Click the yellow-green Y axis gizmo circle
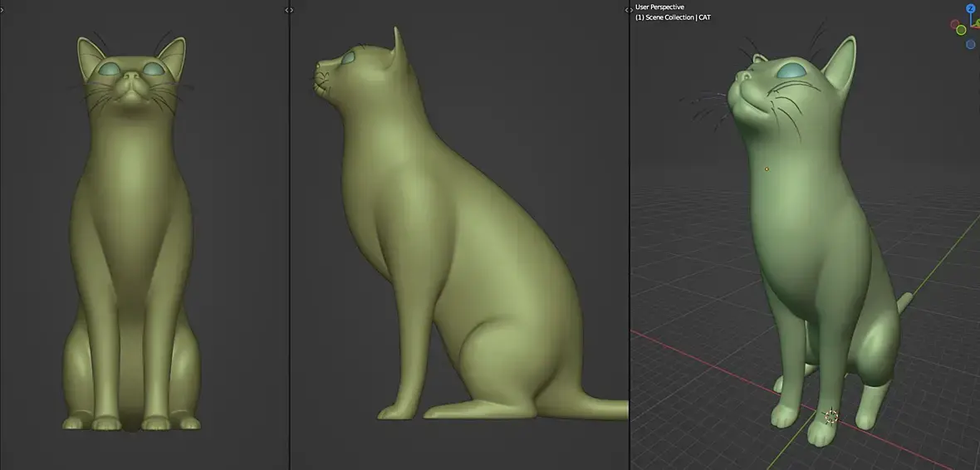The height and width of the screenshot is (470, 980). (961, 30)
